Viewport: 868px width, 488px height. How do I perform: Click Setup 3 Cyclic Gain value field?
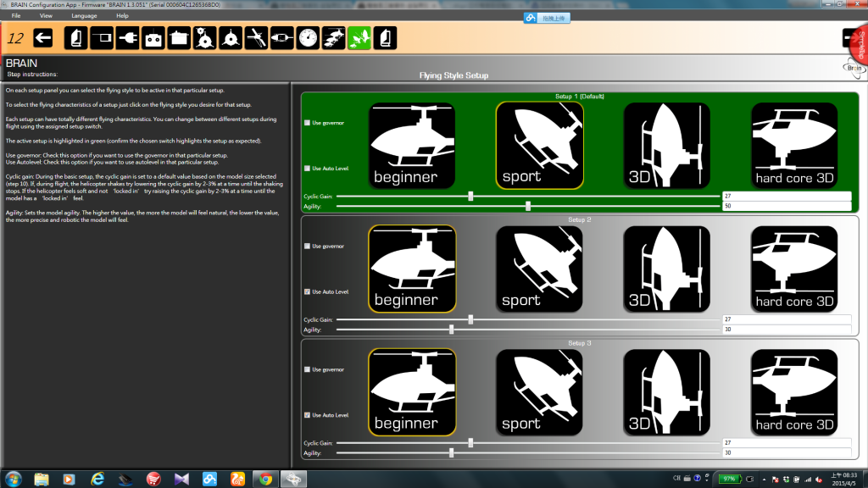tap(787, 442)
